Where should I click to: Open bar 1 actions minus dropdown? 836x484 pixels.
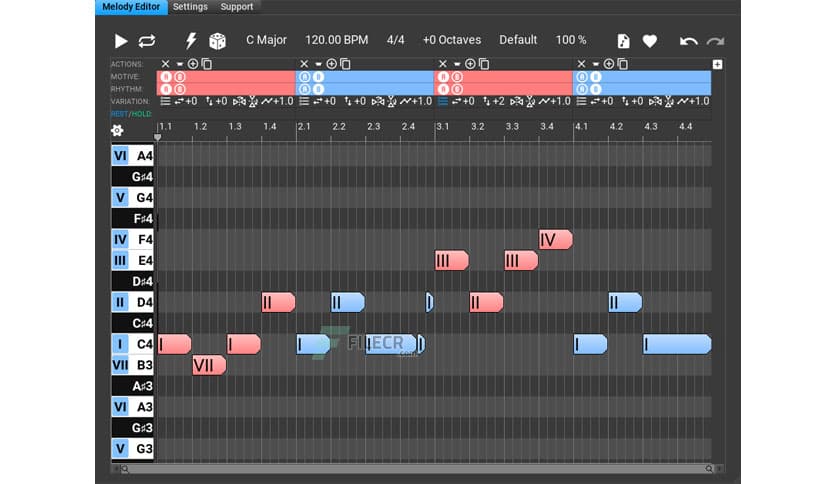(180, 64)
